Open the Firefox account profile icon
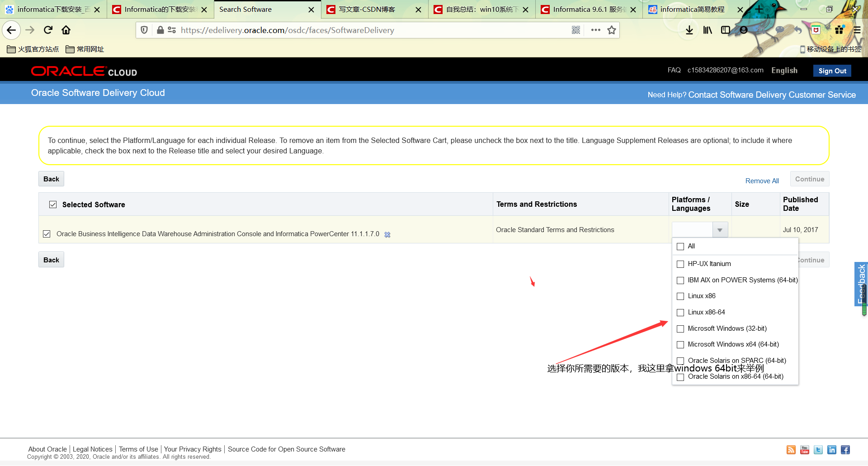868x466 pixels. point(744,30)
